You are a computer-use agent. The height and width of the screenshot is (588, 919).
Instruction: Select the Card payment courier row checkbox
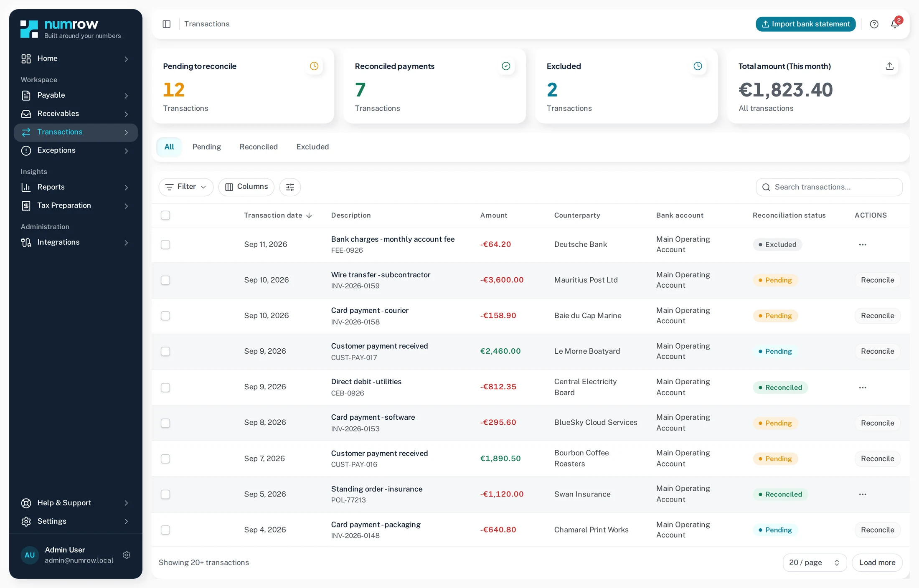point(165,316)
